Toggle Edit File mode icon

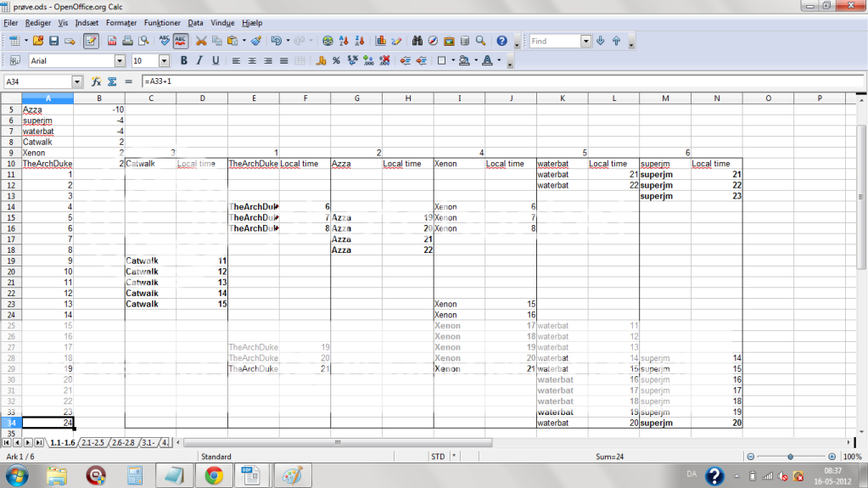tap(91, 41)
